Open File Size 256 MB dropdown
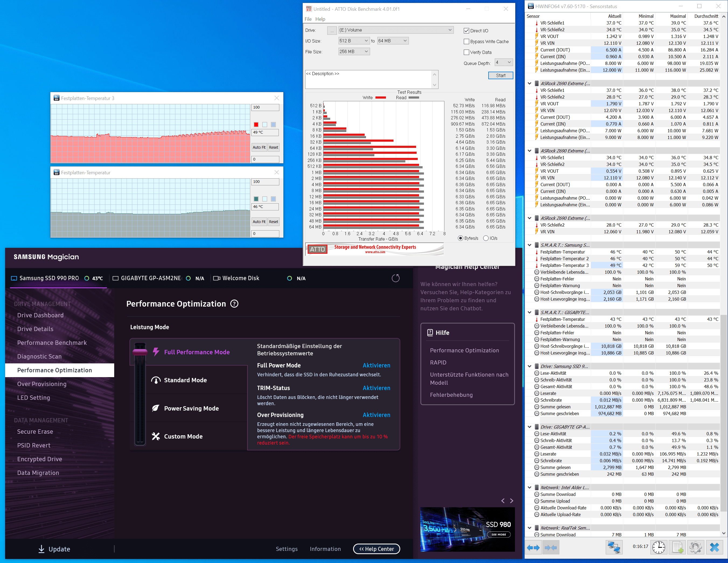The height and width of the screenshot is (563, 728). click(354, 51)
